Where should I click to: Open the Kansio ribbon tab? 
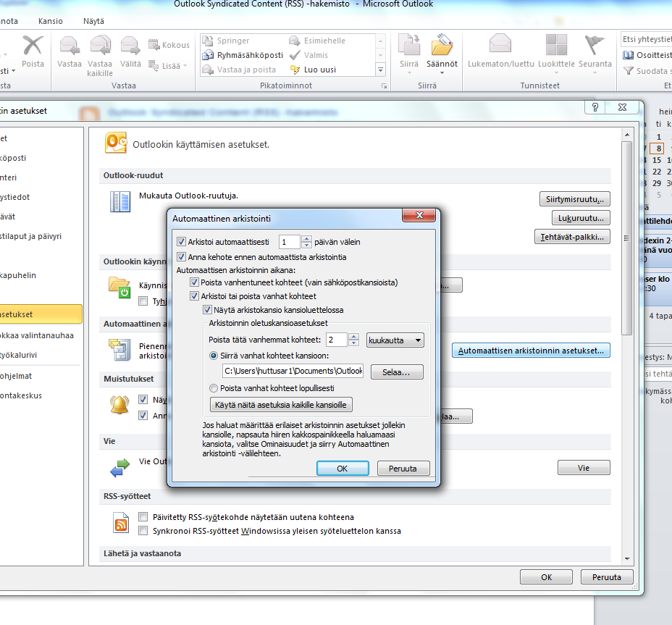point(51,21)
